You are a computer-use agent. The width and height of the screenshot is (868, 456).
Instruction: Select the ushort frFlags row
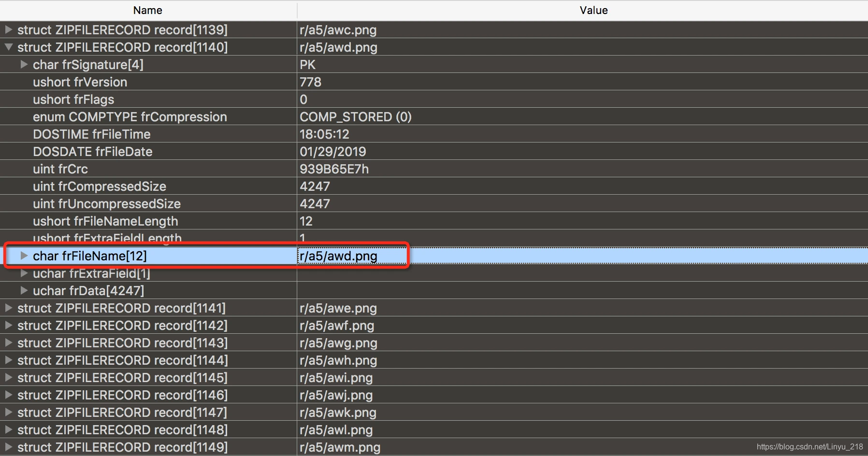[x=434, y=100]
